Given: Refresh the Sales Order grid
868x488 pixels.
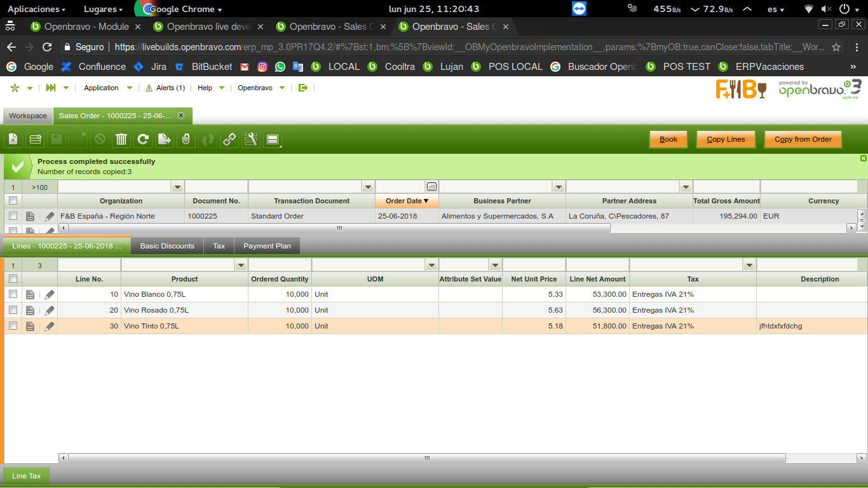Looking at the screenshot, I should pyautogui.click(x=143, y=140).
